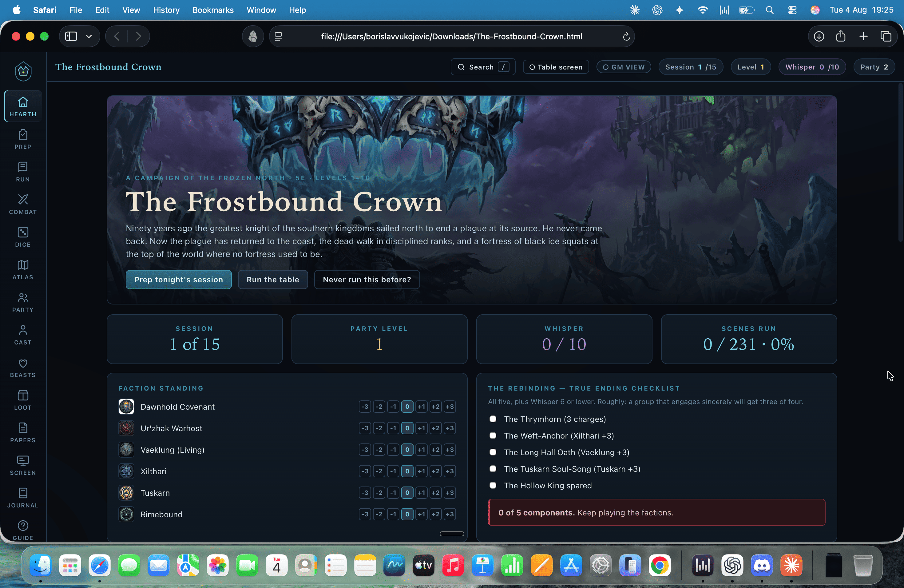Open the Window menu

coord(261,10)
